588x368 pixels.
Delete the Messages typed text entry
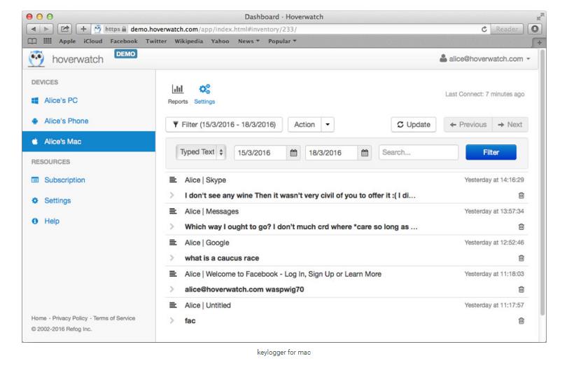[x=521, y=226]
